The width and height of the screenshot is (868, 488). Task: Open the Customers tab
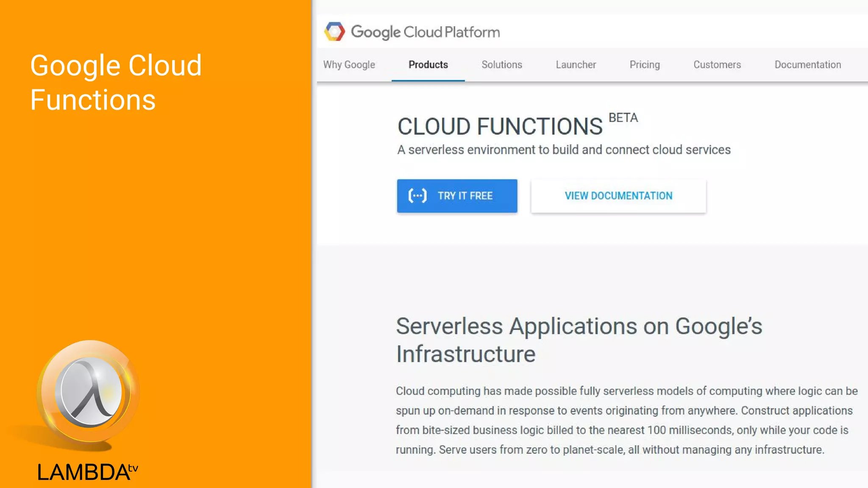[717, 65]
